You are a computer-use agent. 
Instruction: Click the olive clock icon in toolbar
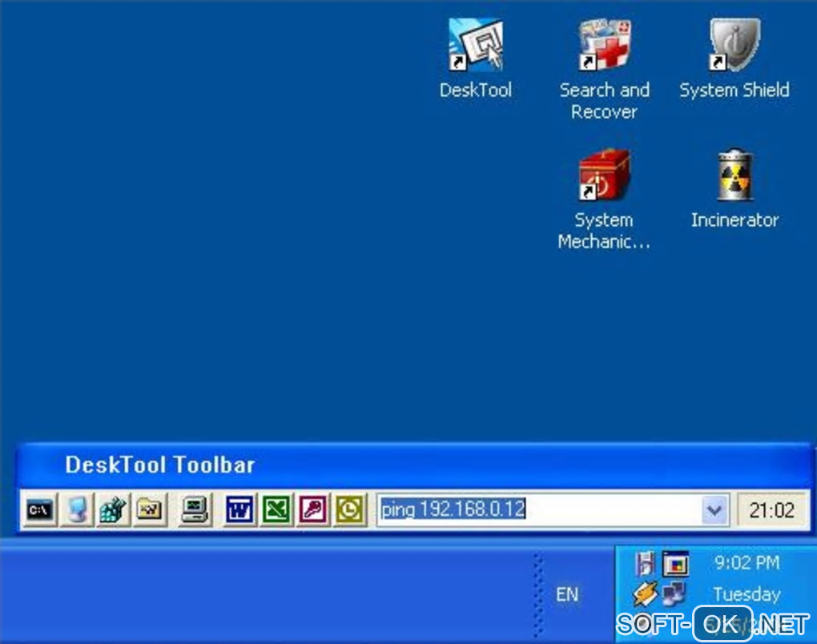click(x=349, y=510)
